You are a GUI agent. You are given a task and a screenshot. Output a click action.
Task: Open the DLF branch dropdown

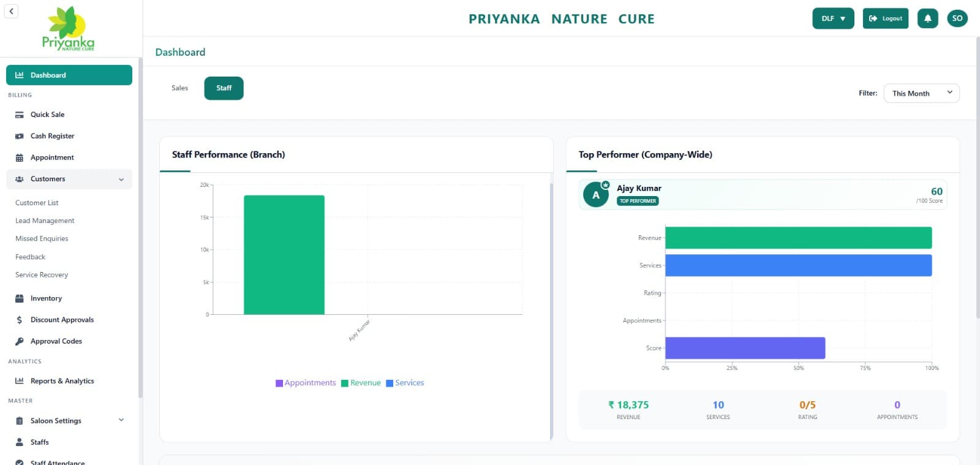[x=832, y=18]
